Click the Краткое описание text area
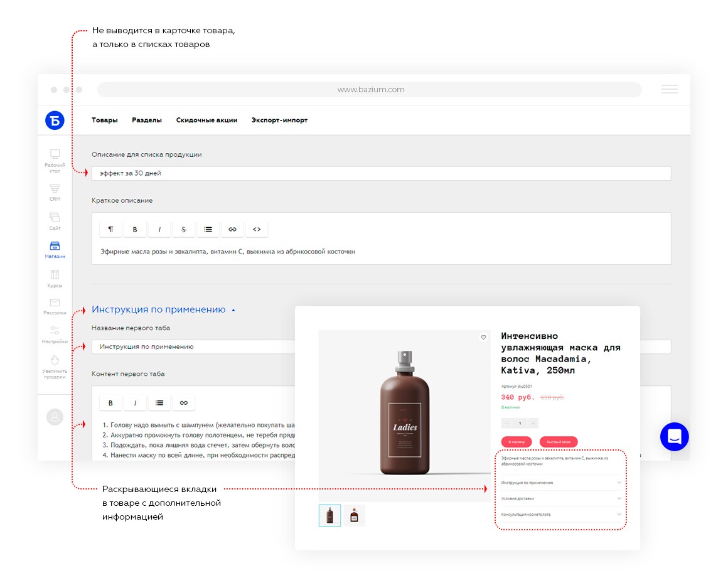The height and width of the screenshot is (578, 728). click(x=381, y=252)
